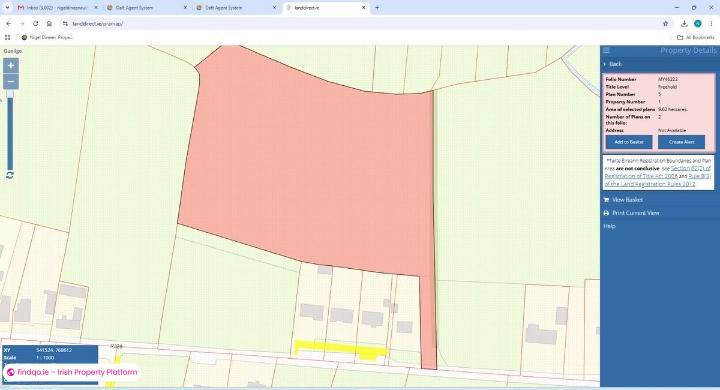Click the Create Alert button
Screen dimensions: 720x390
click(x=681, y=142)
